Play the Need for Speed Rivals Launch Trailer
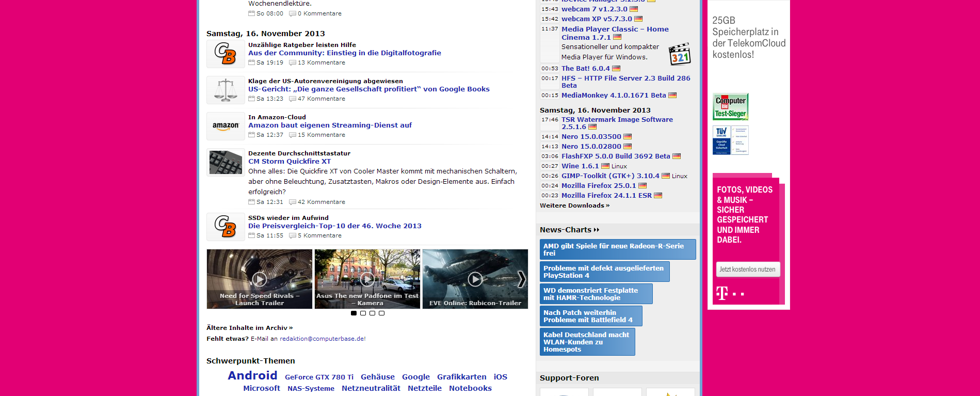This screenshot has width=980, height=396. [x=260, y=279]
